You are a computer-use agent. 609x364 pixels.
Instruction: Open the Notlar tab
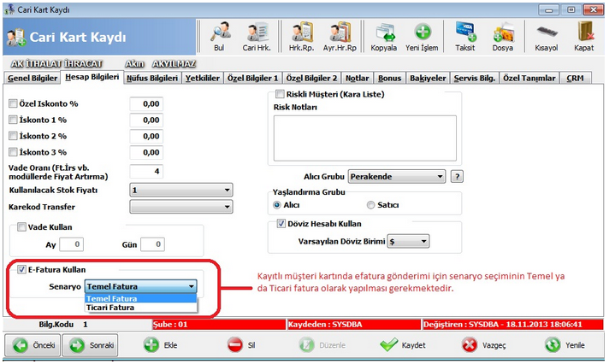click(358, 78)
